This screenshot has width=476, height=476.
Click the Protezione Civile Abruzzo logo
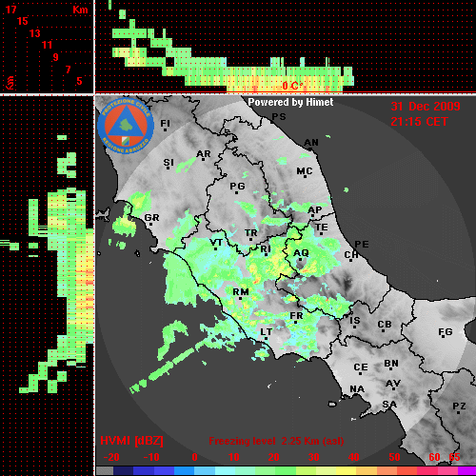click(x=126, y=126)
